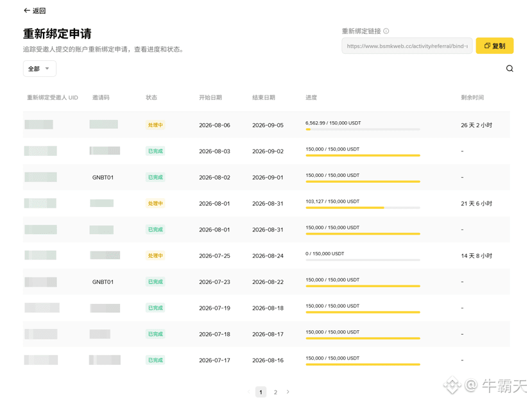The image size is (532, 402).
Task: Click 处理中 badge in 2026-07-25 row
Action: pyautogui.click(x=155, y=256)
